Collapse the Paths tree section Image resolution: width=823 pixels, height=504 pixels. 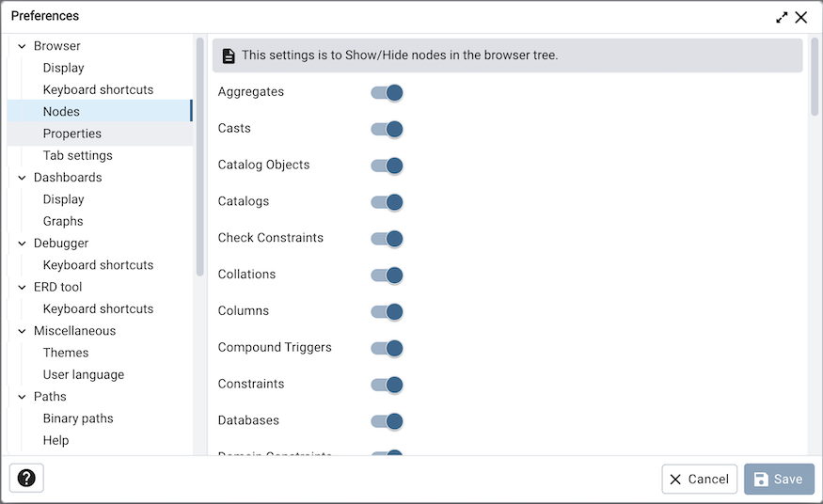pos(22,397)
